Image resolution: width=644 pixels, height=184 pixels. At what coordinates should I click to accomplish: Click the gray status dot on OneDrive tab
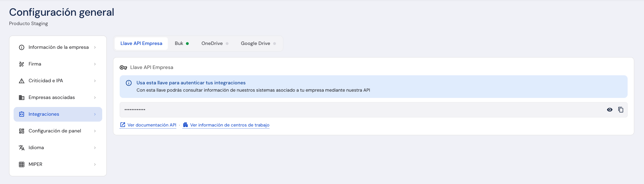click(x=227, y=44)
